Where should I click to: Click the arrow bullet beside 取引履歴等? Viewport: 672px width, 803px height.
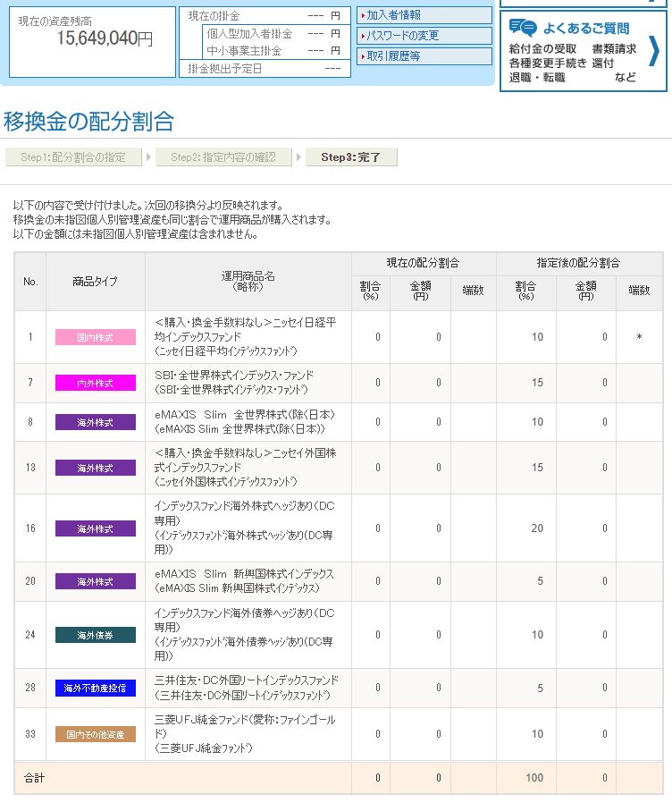tap(362, 56)
